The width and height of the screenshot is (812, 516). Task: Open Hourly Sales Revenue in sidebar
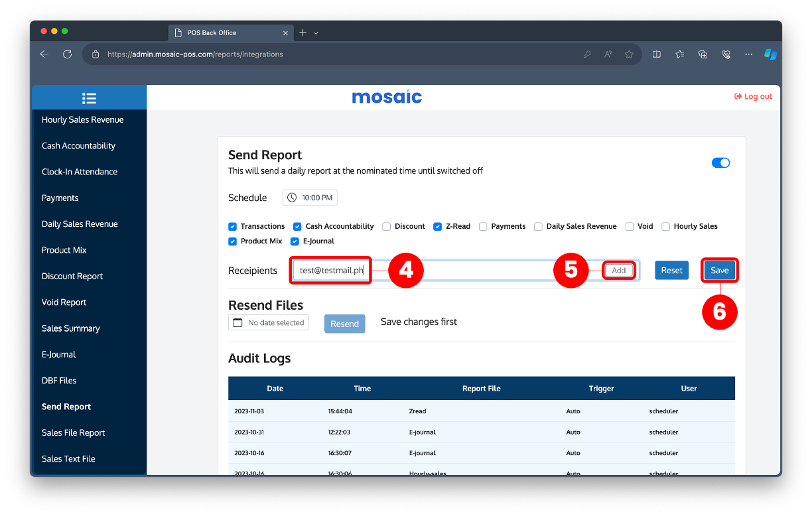click(83, 119)
